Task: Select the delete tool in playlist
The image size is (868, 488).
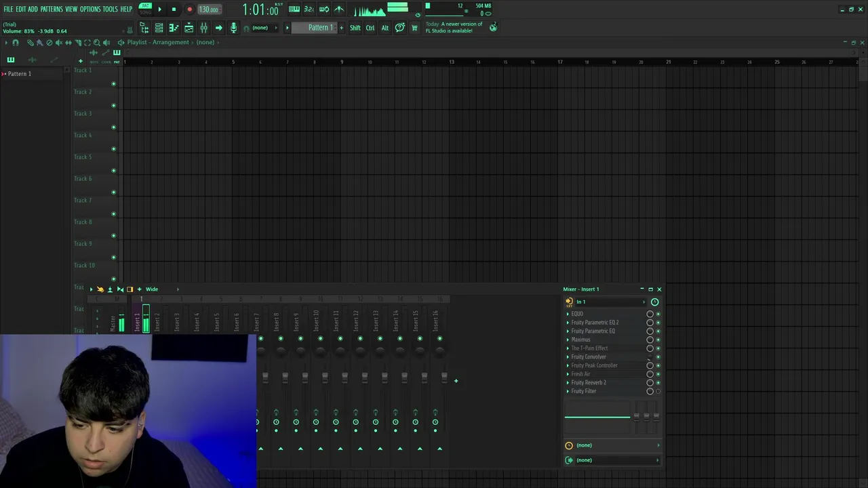Action: 50,42
